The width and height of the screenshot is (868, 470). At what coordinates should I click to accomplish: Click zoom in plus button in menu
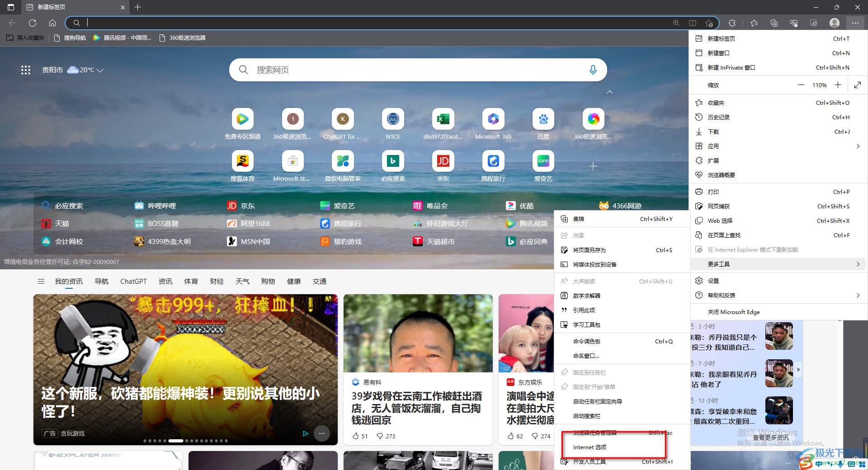838,85
